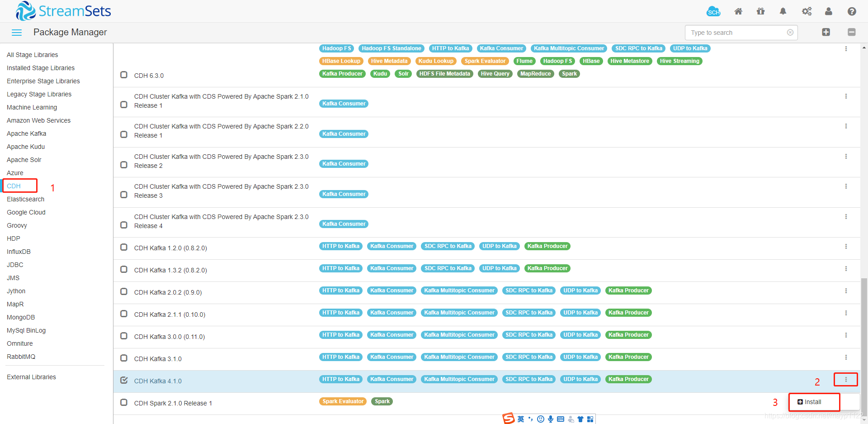The image size is (868, 424).
Task: Click the input method keyboard icon
Action: pos(561,419)
